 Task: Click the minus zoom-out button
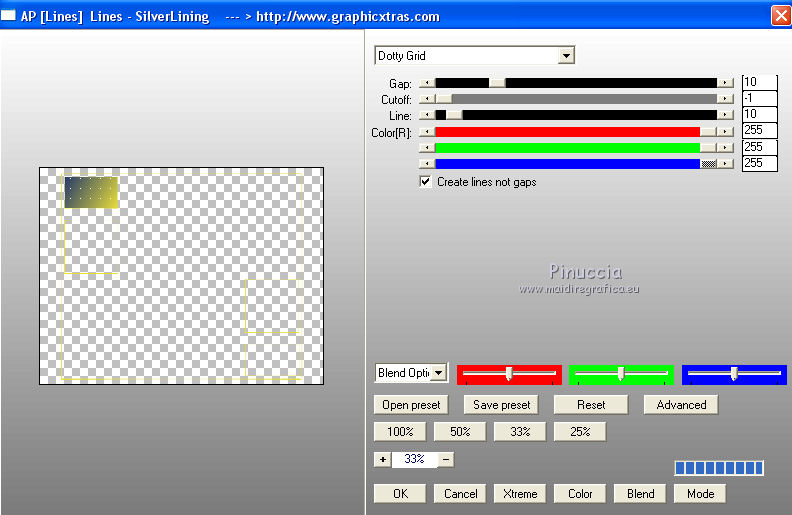click(x=446, y=459)
